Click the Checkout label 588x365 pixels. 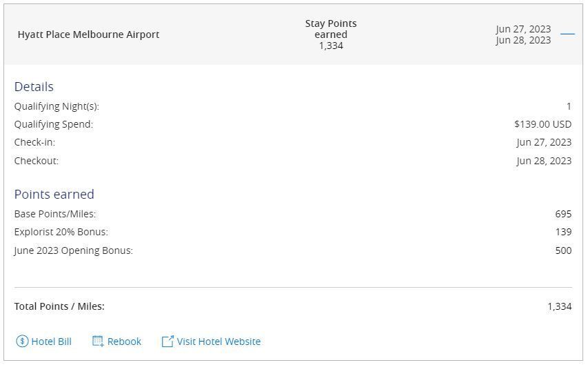click(37, 161)
